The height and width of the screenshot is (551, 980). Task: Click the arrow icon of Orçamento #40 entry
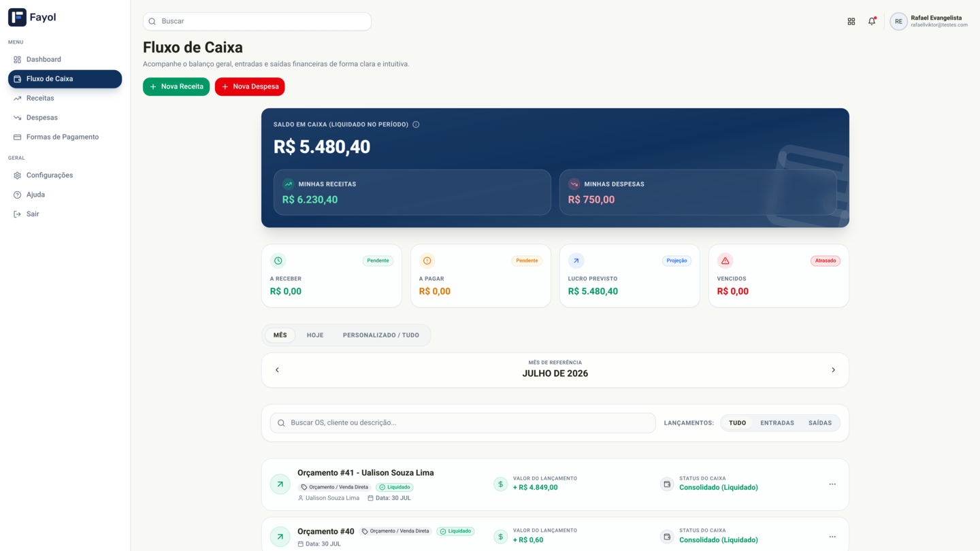(280, 537)
